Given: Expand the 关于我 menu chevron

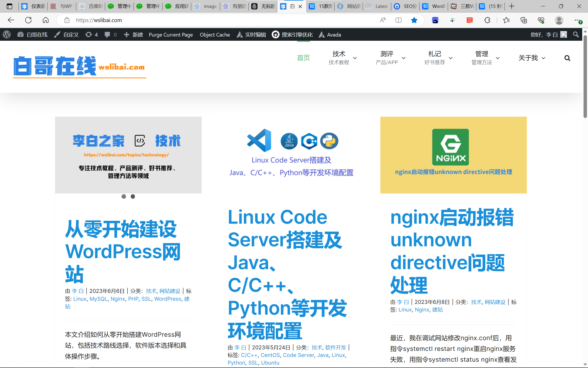Looking at the screenshot, I should 544,58.
